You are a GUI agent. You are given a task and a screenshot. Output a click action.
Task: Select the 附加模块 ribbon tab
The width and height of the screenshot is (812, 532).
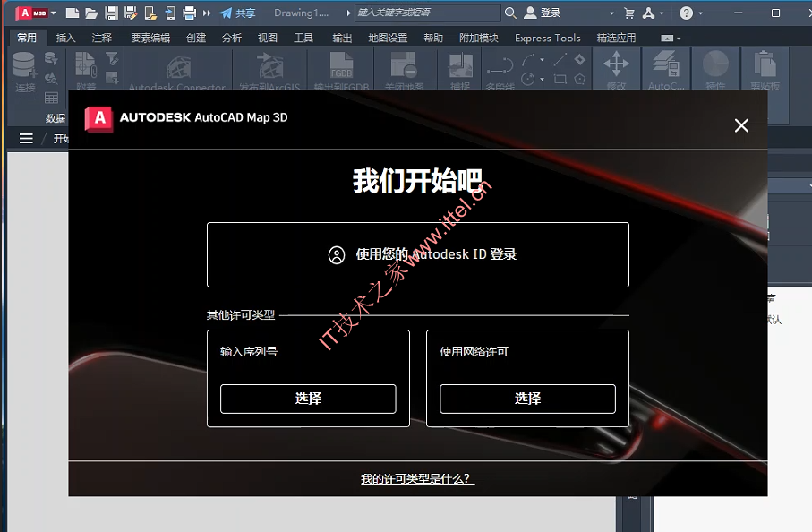tap(478, 38)
